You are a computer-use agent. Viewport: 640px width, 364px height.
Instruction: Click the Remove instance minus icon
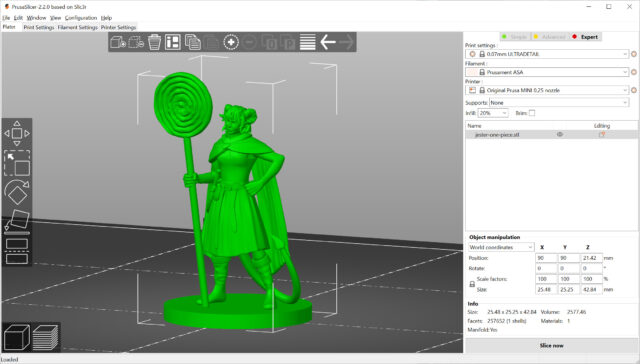[250, 42]
